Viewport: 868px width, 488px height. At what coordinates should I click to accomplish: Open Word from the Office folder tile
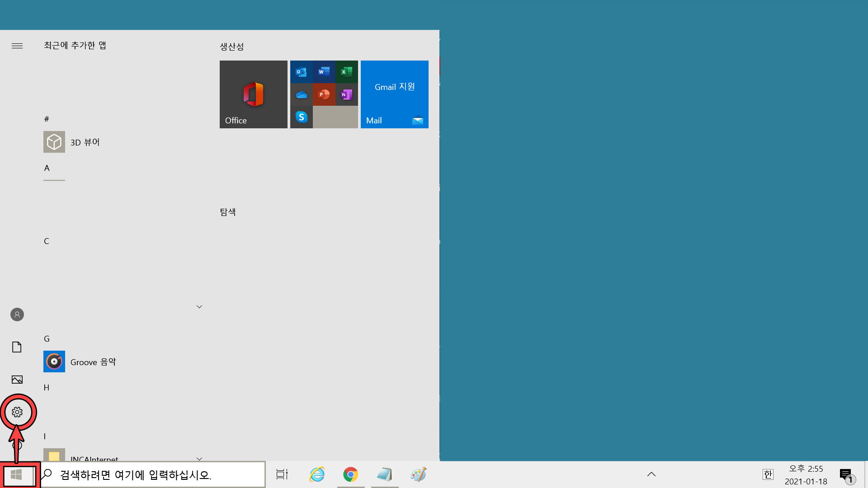[324, 72]
